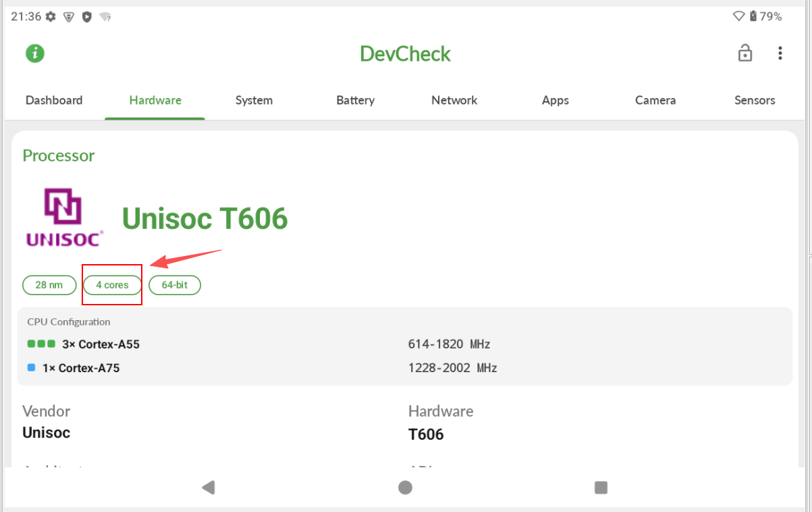Tap the Android home circle button
The height and width of the screenshot is (512, 812).
tap(405, 487)
